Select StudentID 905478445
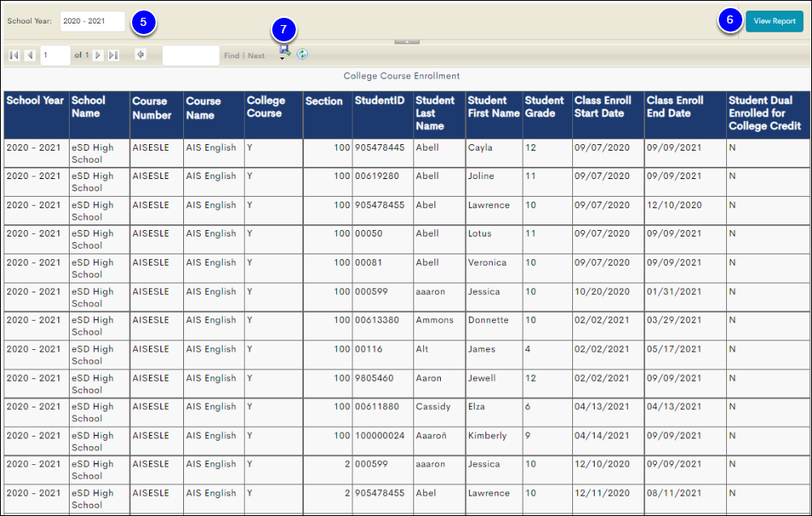Screen dimensions: 812x516 pos(379,147)
